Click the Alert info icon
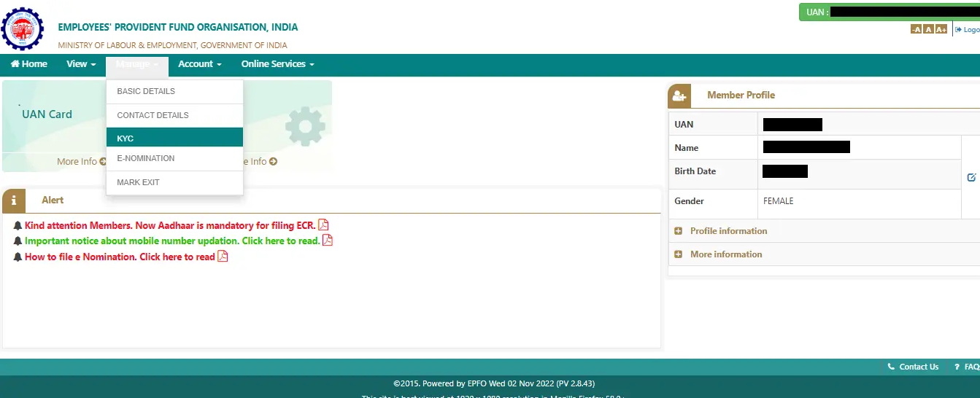The height and width of the screenshot is (398, 980). 13,200
